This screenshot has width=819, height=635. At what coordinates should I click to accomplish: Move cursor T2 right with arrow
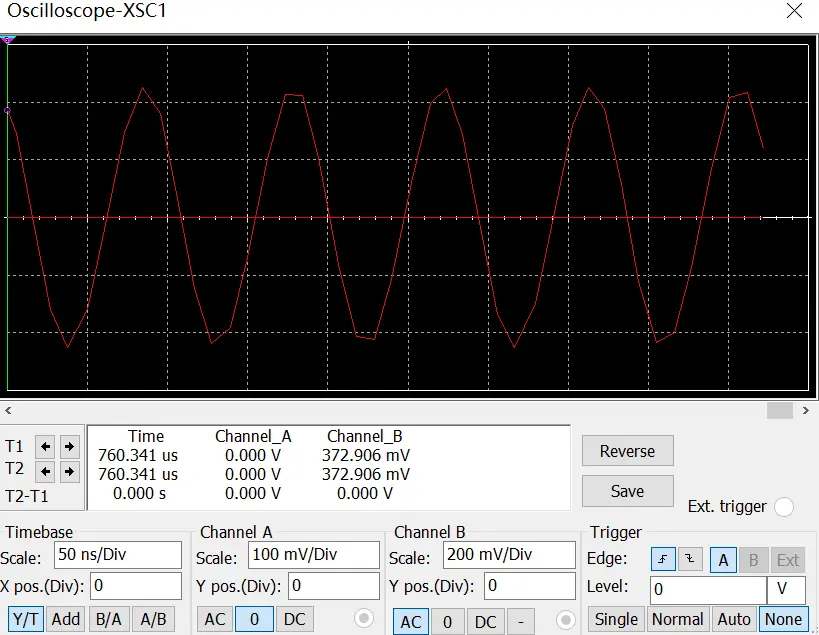point(69,472)
